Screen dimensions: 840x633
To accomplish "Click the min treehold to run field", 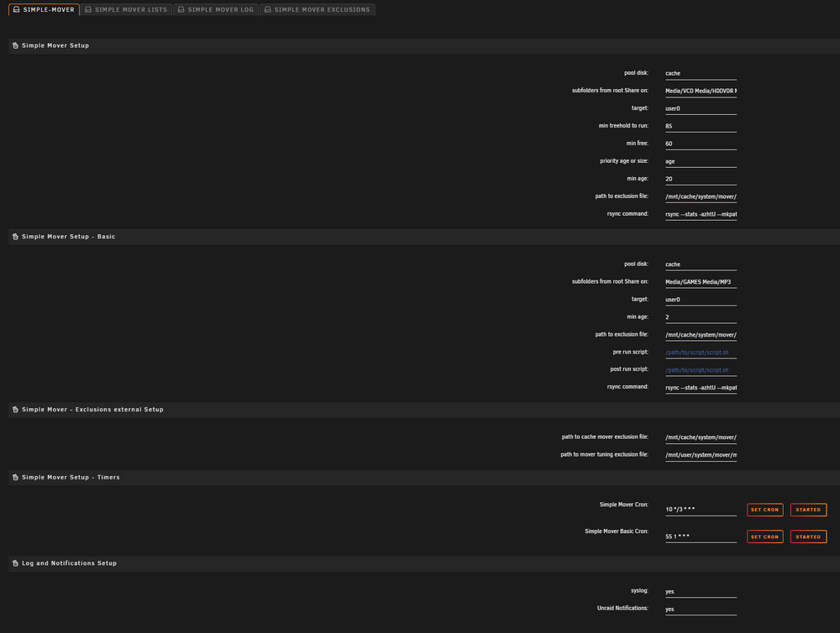I will [x=701, y=126].
